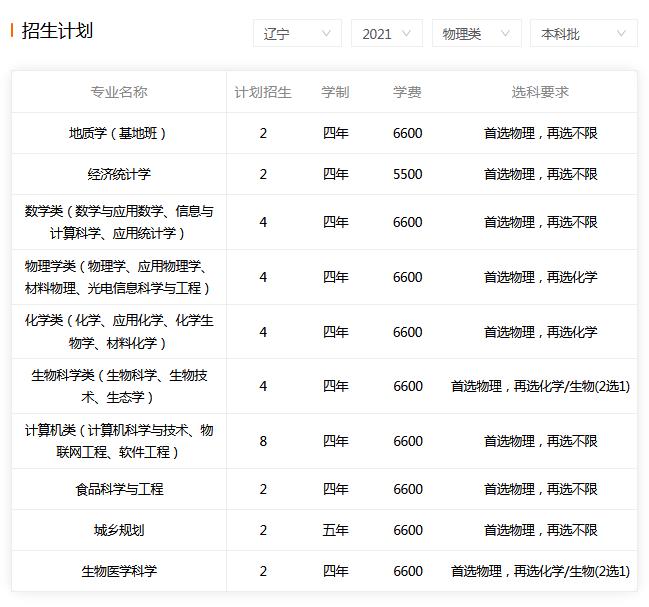Click enrollment count 4 for 化学类

(x=263, y=332)
